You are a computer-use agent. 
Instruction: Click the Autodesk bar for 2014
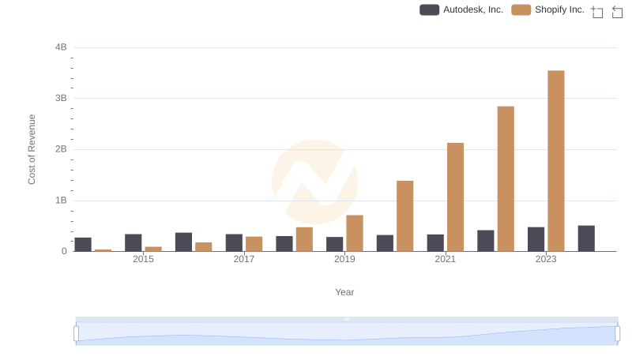coord(83,245)
